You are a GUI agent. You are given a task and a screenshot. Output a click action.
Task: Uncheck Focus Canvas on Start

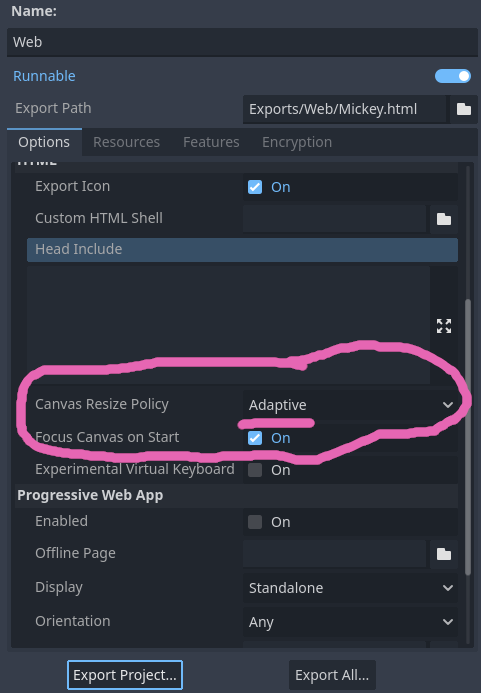(255, 438)
